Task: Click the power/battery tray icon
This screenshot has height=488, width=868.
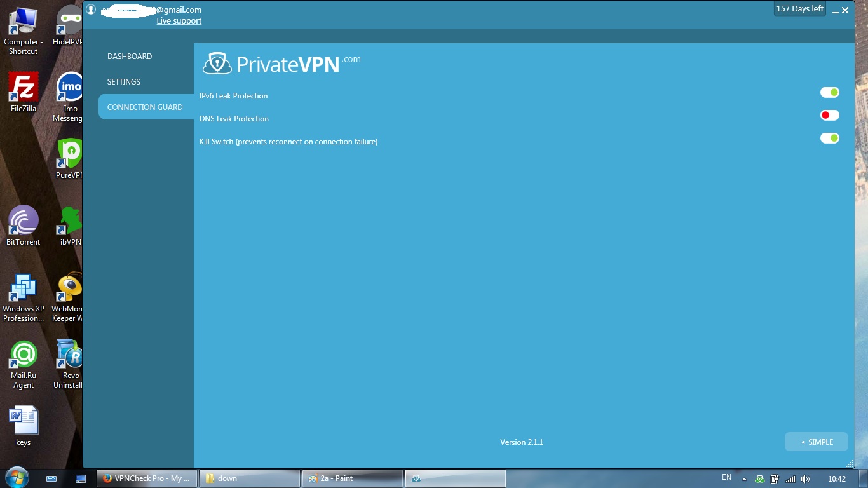Action: point(775,479)
